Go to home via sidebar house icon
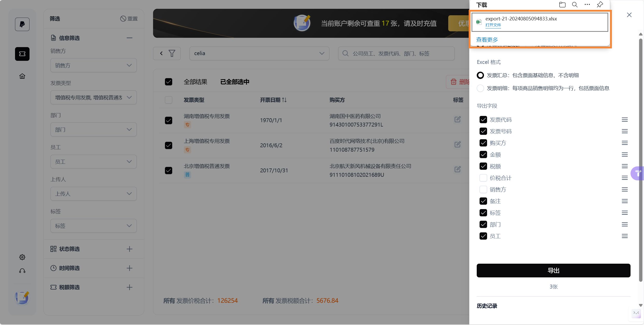The height and width of the screenshot is (325, 644). point(22,76)
